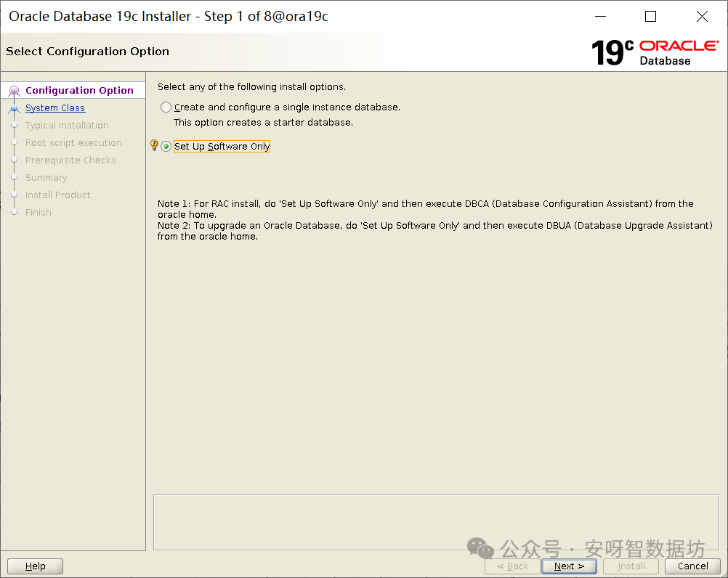The height and width of the screenshot is (578, 728).
Task: Close the Oracle installer window
Action: (x=702, y=17)
